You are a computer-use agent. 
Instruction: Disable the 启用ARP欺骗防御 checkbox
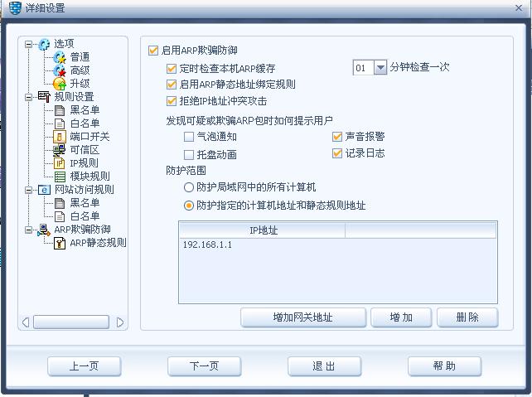point(153,51)
